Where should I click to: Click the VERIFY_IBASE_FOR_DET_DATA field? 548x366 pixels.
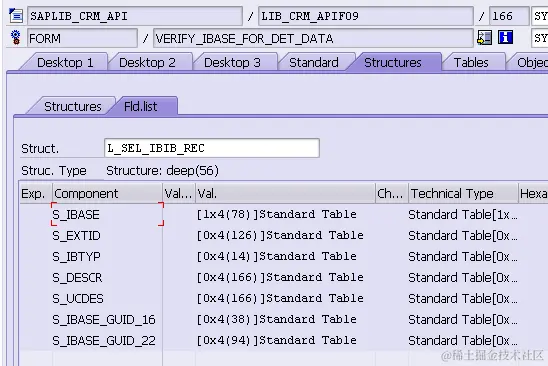(313, 38)
